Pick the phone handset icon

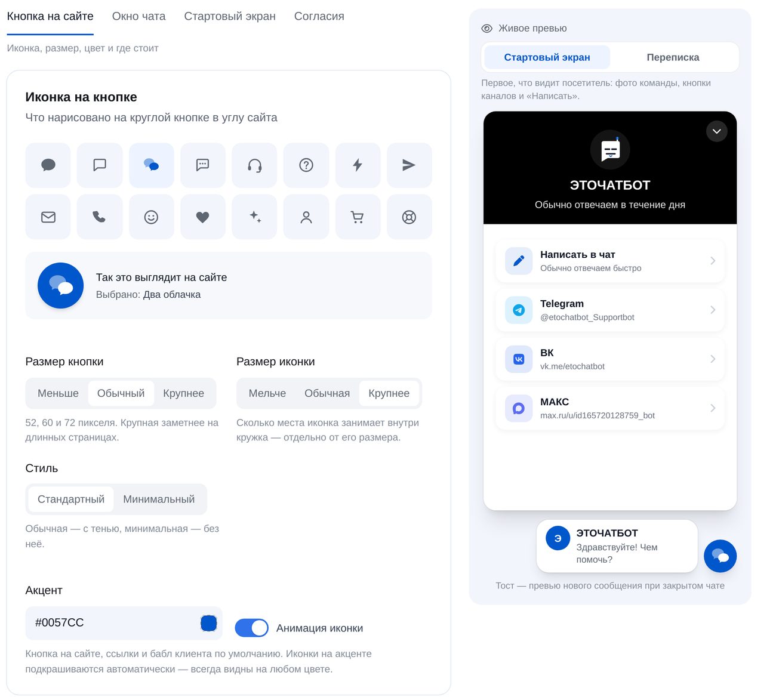pyautogui.click(x=100, y=217)
